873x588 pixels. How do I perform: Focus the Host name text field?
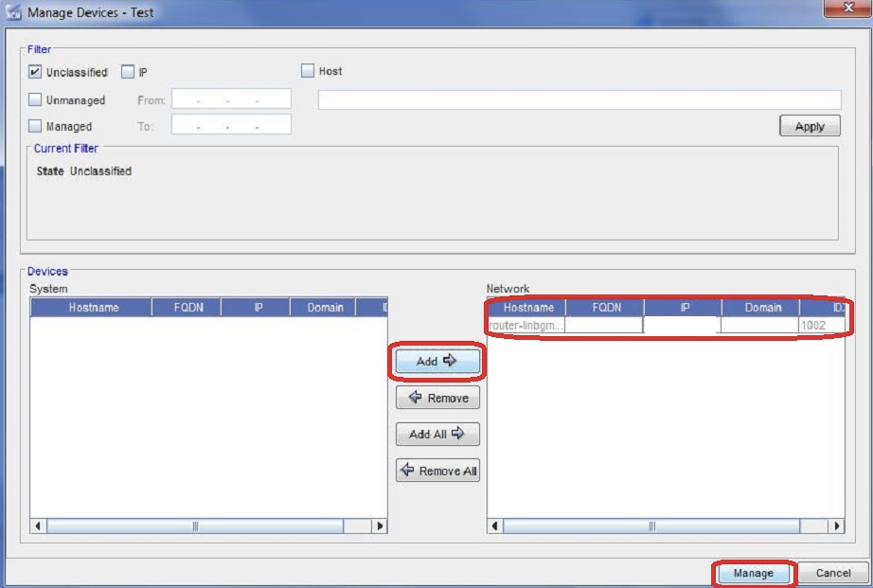[579, 99]
